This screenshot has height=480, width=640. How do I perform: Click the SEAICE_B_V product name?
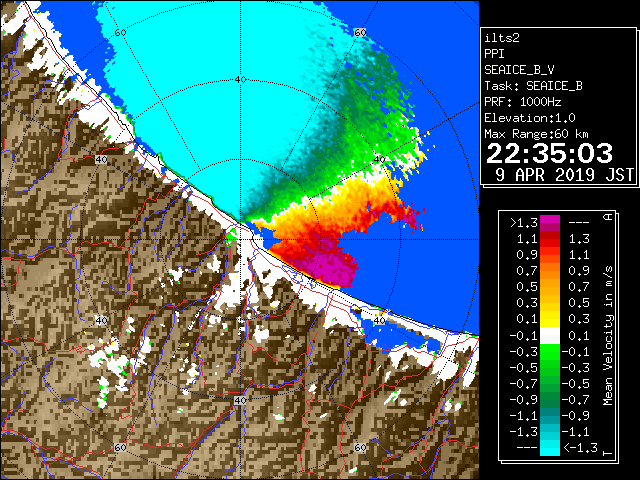[x=519, y=70]
